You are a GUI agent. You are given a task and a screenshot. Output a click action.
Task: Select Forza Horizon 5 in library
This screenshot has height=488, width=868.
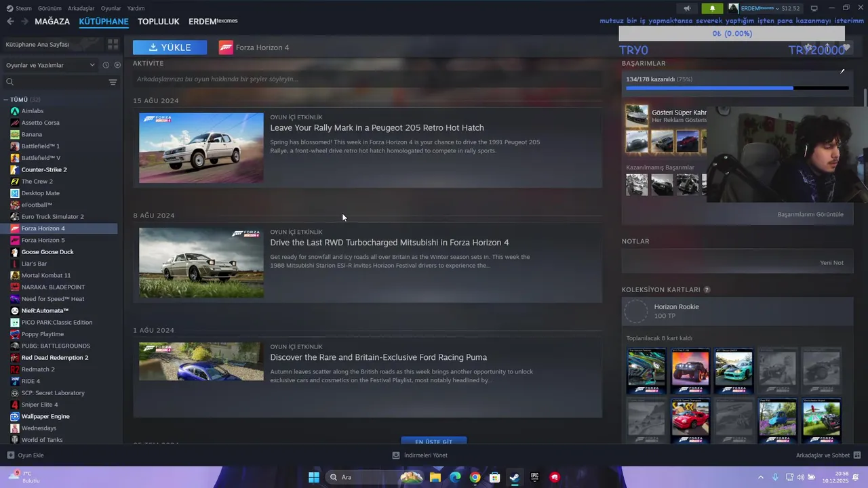tap(43, 240)
